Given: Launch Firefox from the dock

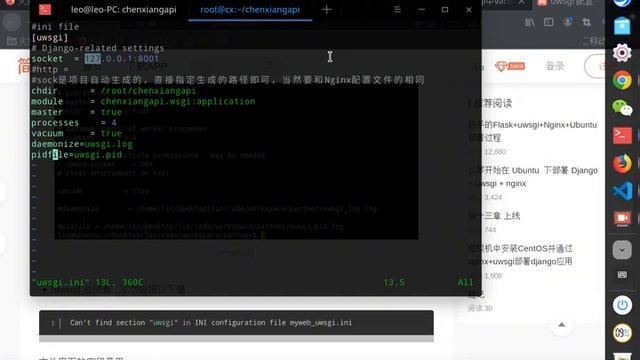Looking at the screenshot, I should click(622, 164).
